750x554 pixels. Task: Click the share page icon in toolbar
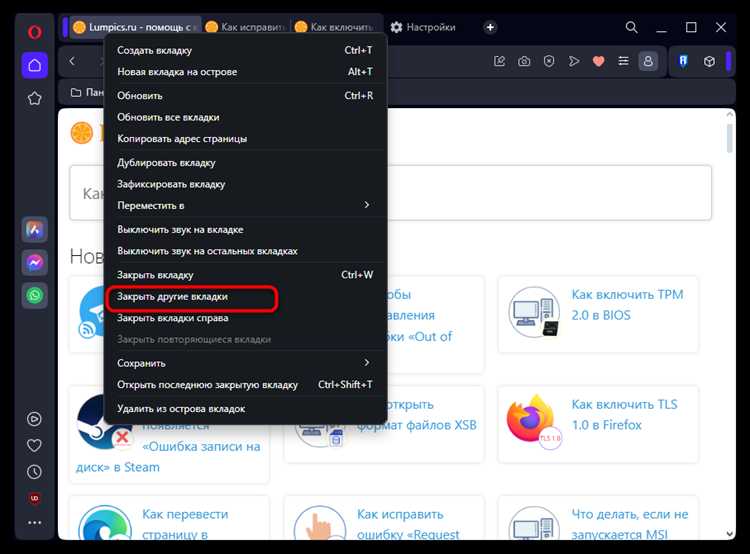click(x=499, y=61)
